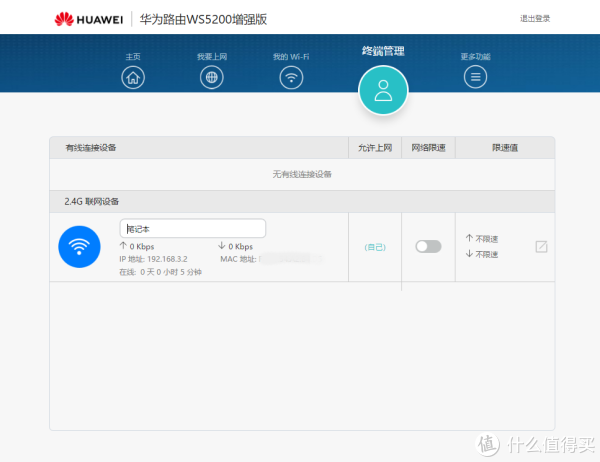
Task: Click the 更多功能 tab label
Action: 476,57
